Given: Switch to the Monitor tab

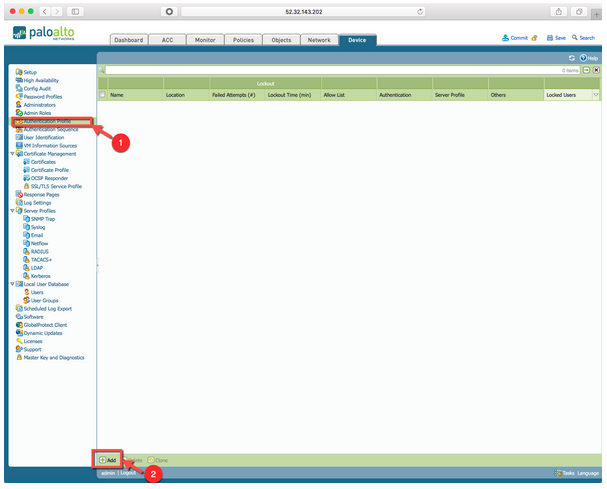Looking at the screenshot, I should point(206,40).
